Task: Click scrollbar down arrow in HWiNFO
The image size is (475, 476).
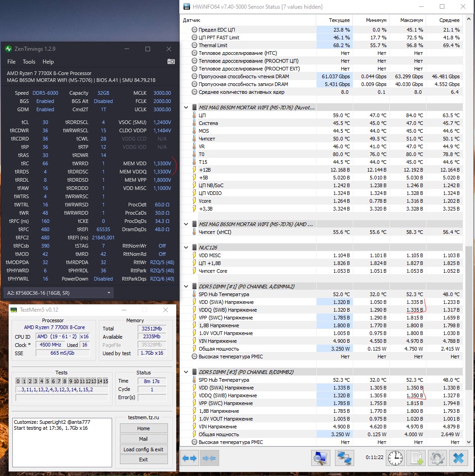Action: [469, 442]
